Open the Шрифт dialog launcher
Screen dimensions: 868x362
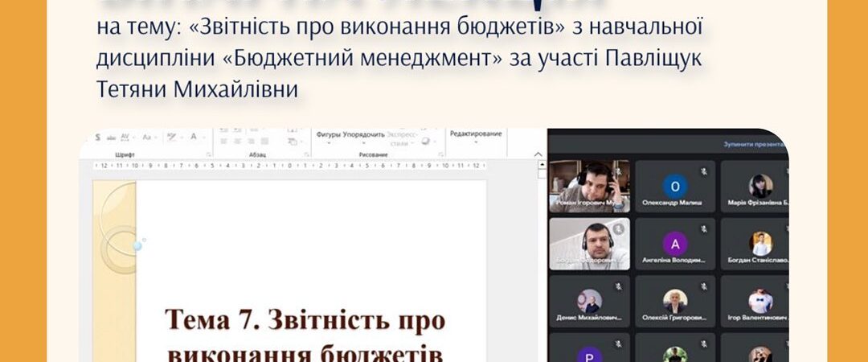click(x=209, y=154)
